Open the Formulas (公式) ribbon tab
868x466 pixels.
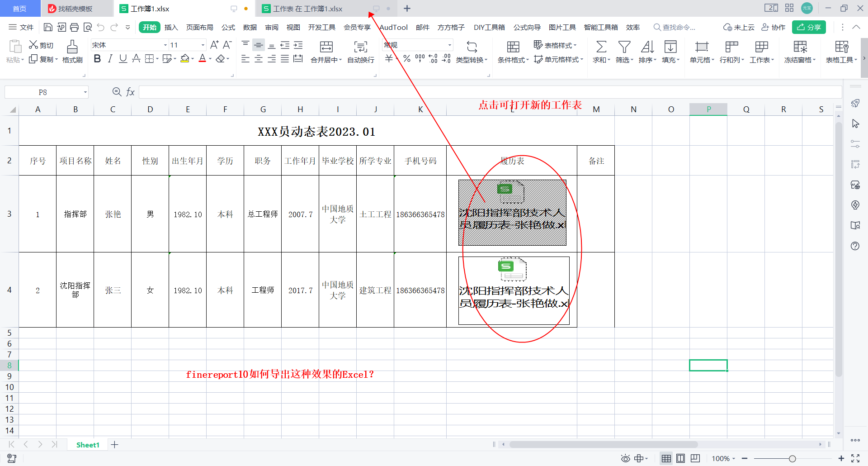(228, 28)
